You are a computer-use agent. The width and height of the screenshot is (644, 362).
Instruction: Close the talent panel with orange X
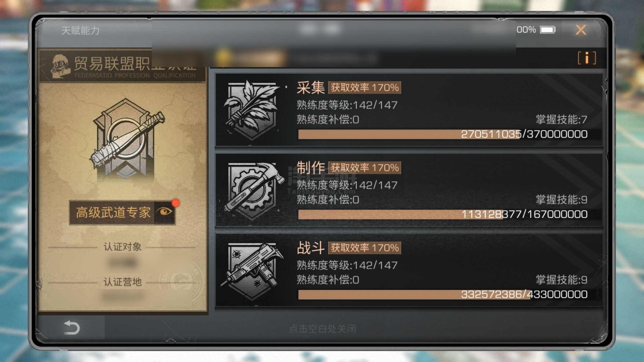click(581, 29)
